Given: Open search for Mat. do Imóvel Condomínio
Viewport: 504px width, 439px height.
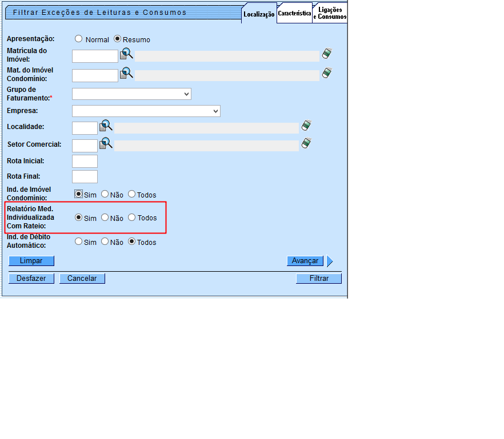Looking at the screenshot, I should coord(126,73).
